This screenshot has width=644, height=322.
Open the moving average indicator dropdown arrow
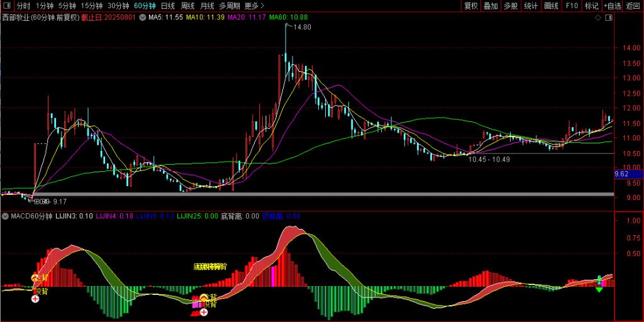tap(143, 18)
